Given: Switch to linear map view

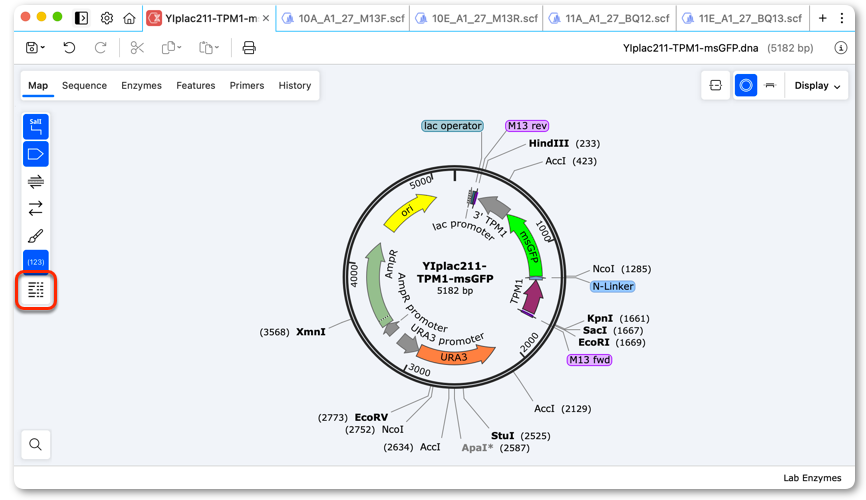Looking at the screenshot, I should tap(770, 86).
